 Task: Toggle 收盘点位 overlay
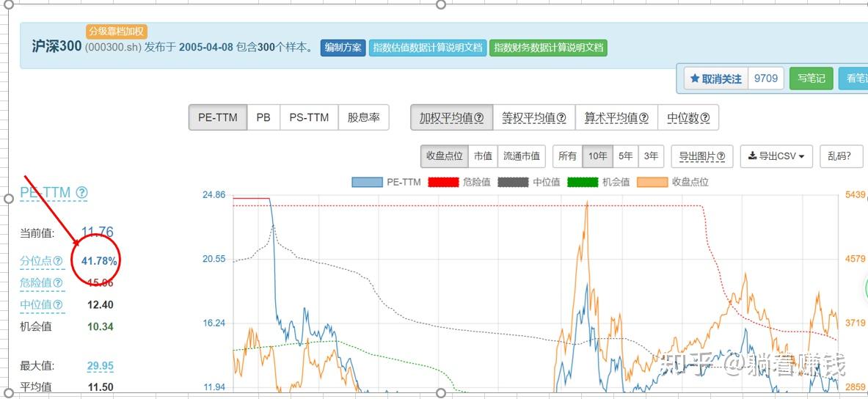click(x=444, y=156)
